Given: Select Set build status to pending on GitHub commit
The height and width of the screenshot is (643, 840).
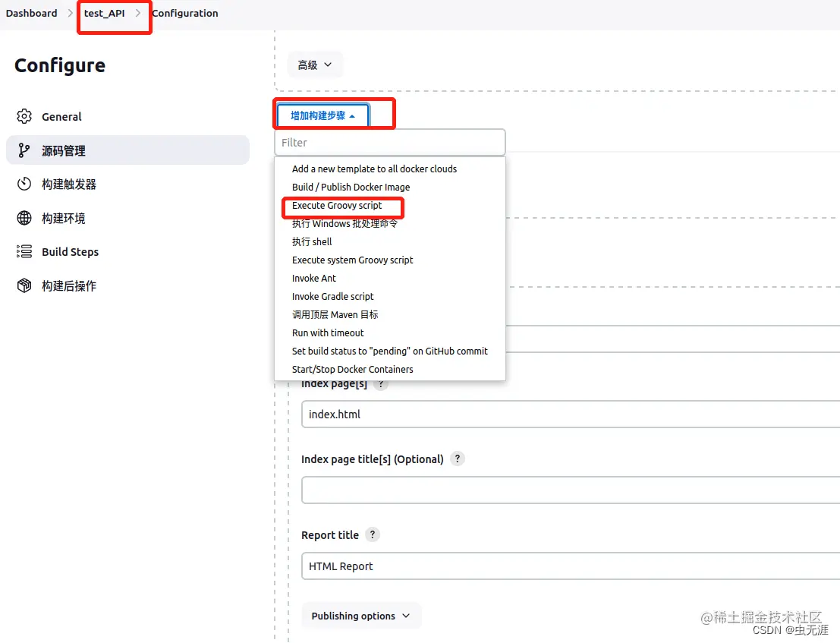Looking at the screenshot, I should click(x=389, y=351).
